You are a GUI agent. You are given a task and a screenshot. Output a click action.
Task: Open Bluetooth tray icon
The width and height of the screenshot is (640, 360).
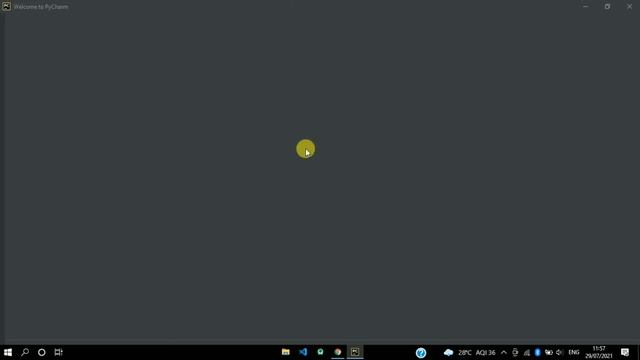538,353
